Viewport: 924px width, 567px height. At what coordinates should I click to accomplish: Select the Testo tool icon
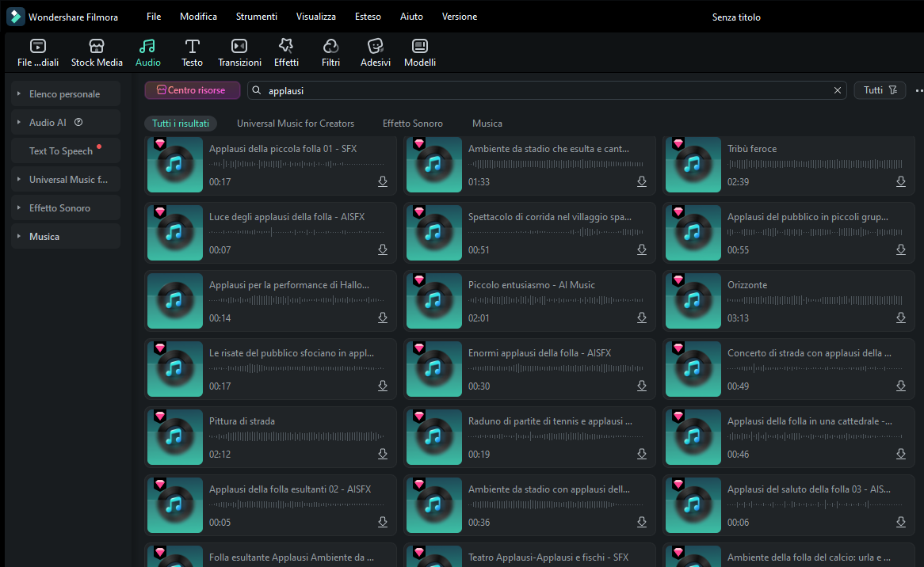[192, 52]
